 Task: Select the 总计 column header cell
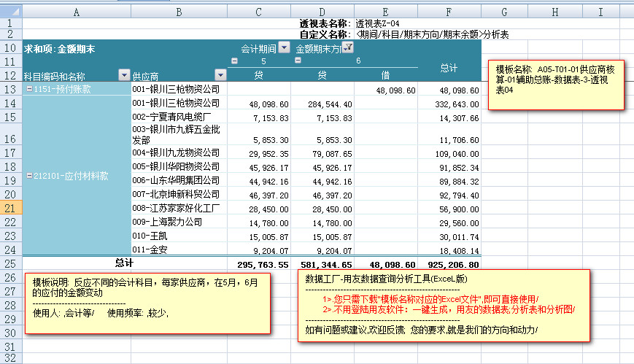tap(449, 68)
